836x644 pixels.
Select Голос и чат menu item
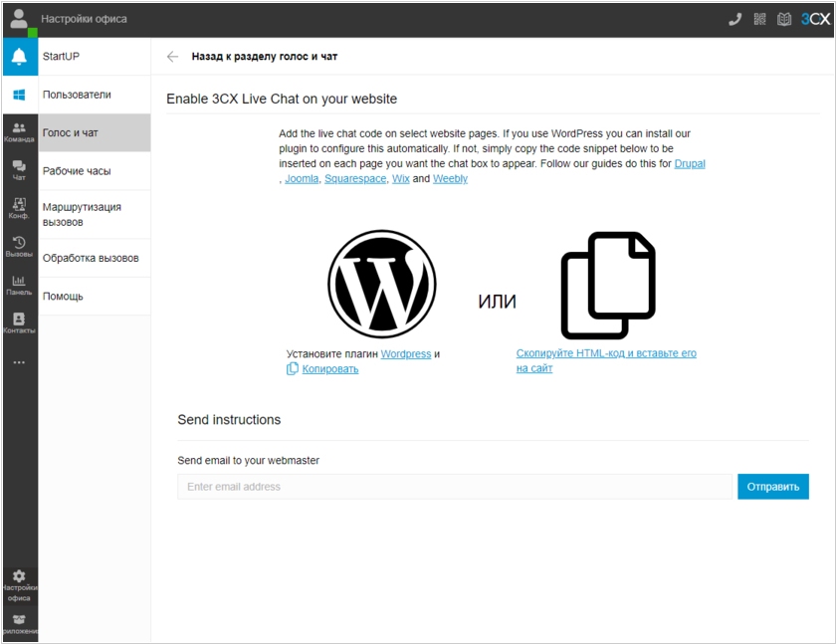coord(95,132)
